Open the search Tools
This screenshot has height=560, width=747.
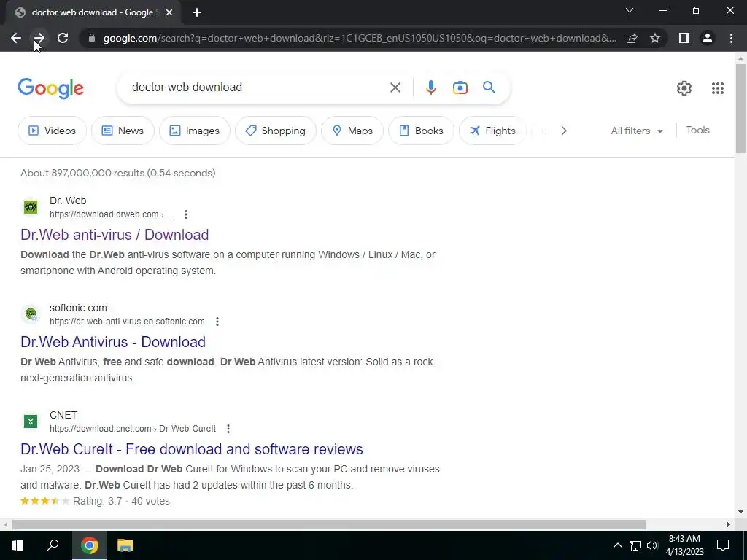click(697, 130)
